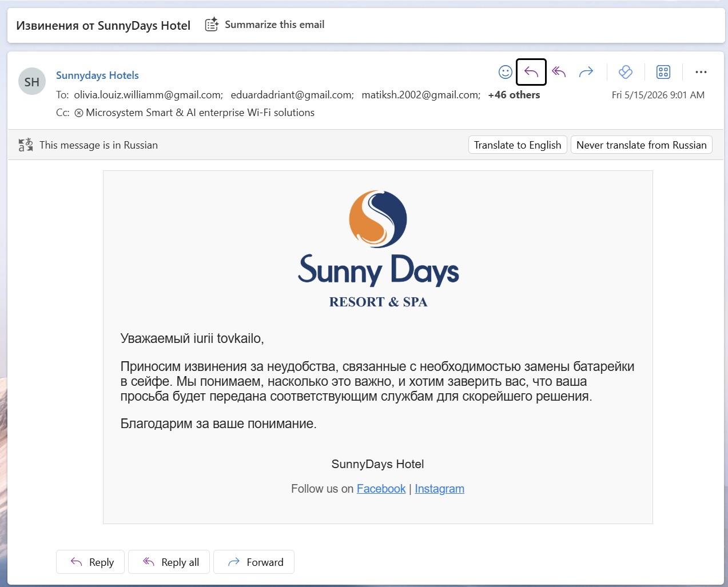Click the bottom Reply all button
The height and width of the screenshot is (587, 728).
pyautogui.click(x=169, y=562)
